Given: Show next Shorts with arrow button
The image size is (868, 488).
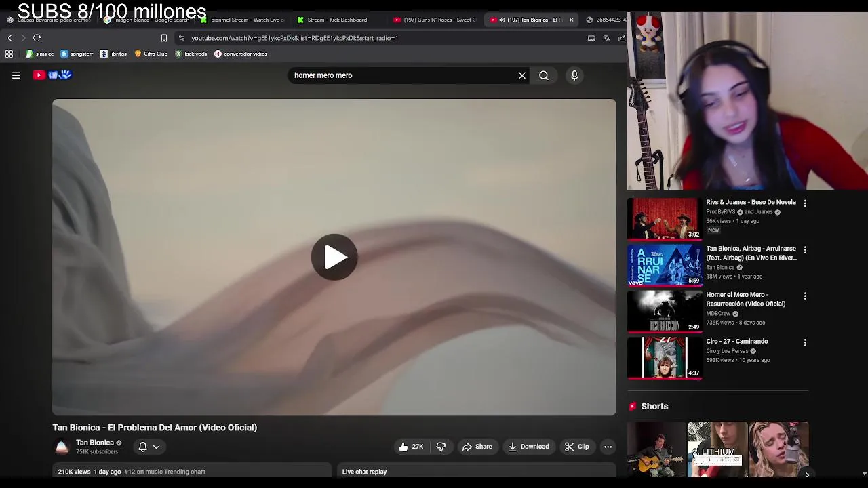Looking at the screenshot, I should pos(807,474).
